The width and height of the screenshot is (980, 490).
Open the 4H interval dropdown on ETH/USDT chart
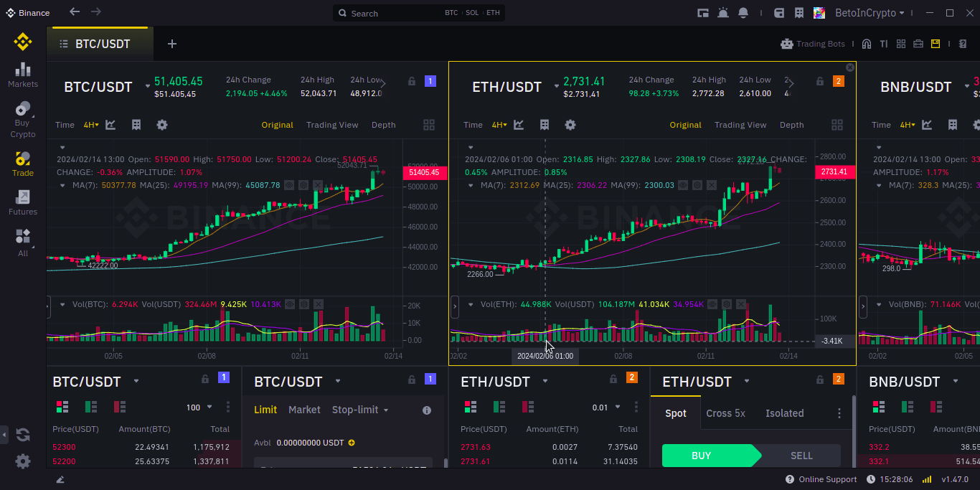click(499, 125)
